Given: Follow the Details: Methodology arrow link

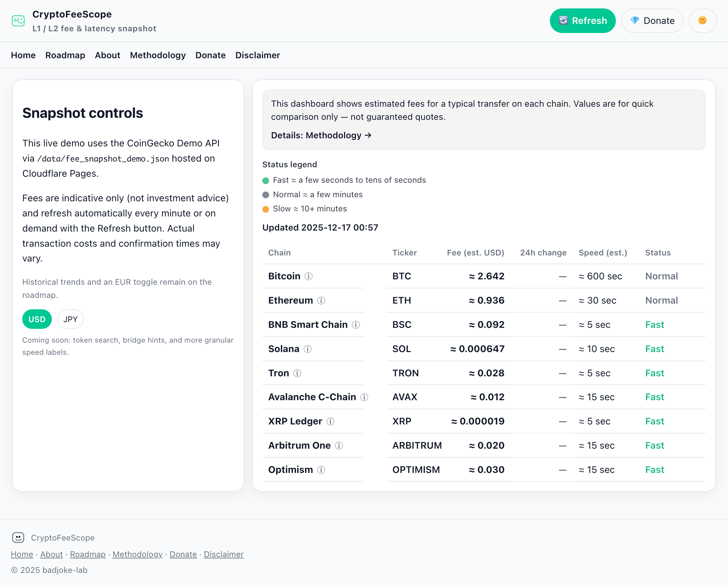Looking at the screenshot, I should click(x=321, y=136).
